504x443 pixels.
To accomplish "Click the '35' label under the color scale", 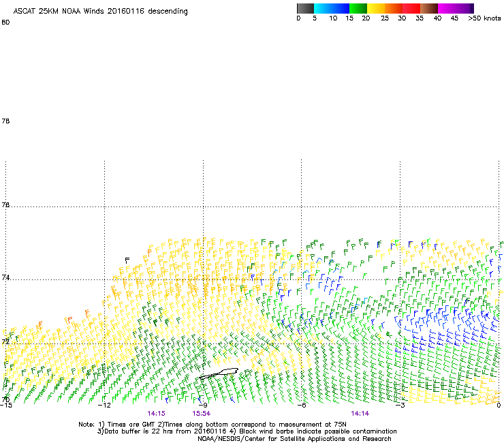I will pos(420,18).
